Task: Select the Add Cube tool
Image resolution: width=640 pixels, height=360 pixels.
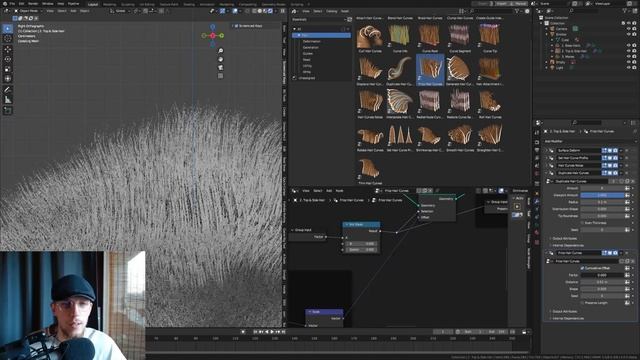Action: pyautogui.click(x=8, y=110)
